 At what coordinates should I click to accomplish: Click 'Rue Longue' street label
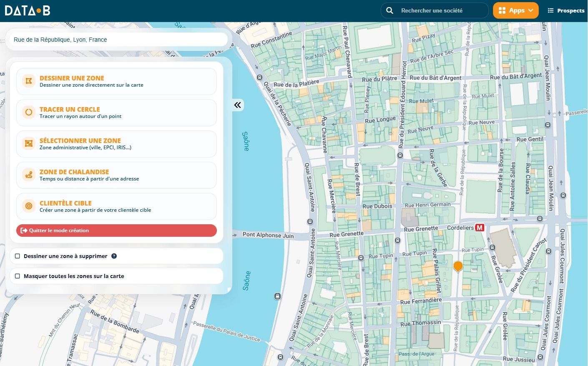click(380, 120)
